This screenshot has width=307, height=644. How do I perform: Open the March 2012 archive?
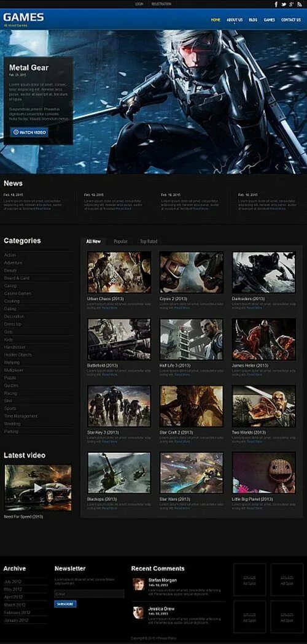tap(15, 605)
